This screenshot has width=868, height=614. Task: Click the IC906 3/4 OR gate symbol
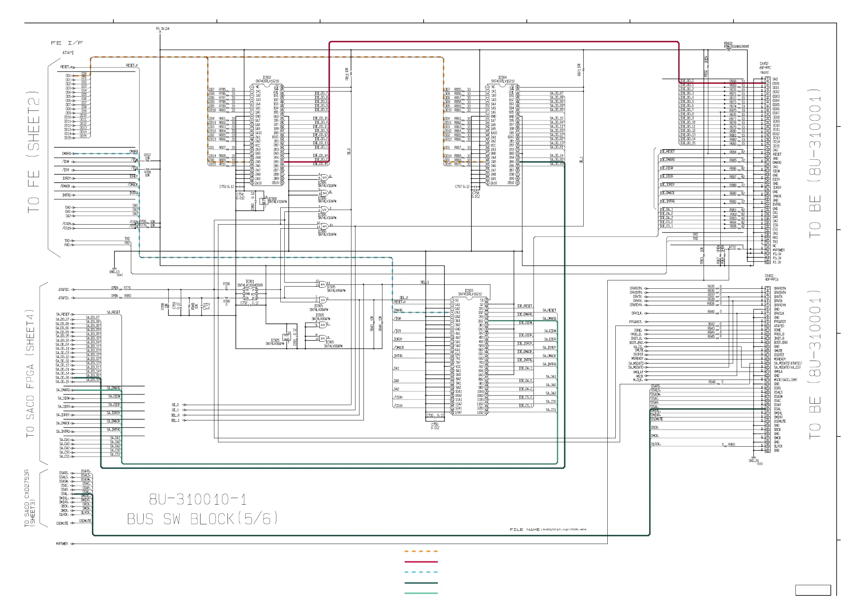coord(325,193)
